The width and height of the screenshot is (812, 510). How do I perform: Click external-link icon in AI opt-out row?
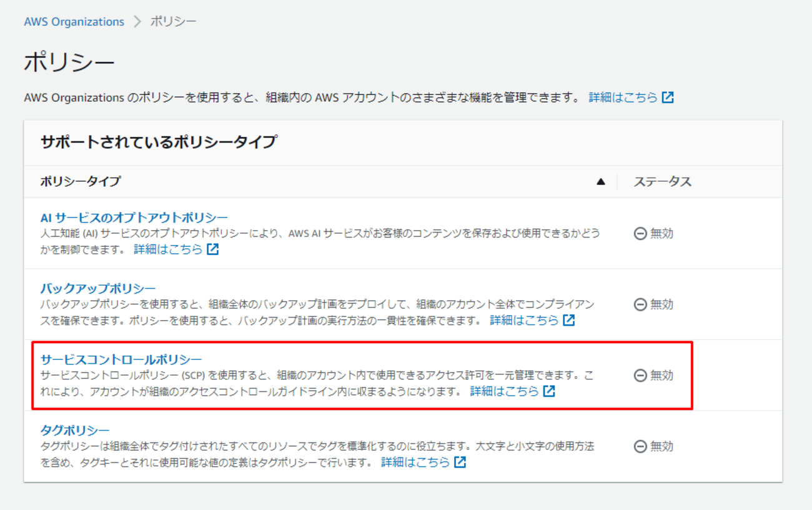213,249
